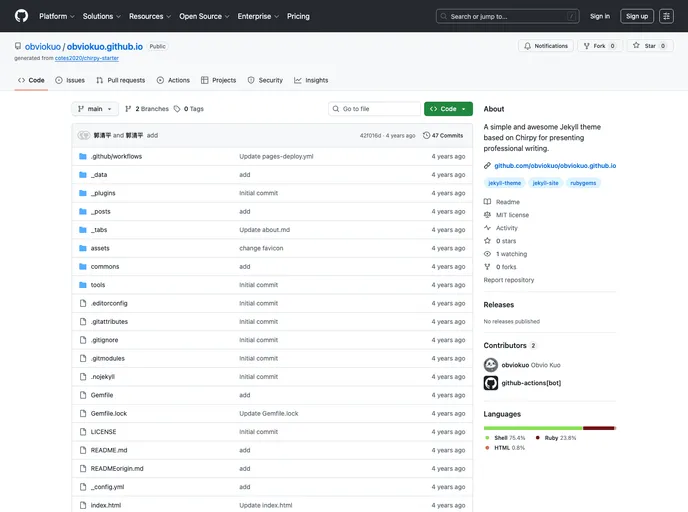The image size is (688, 512).
Task: Click the Sign up button
Action: [x=637, y=16]
